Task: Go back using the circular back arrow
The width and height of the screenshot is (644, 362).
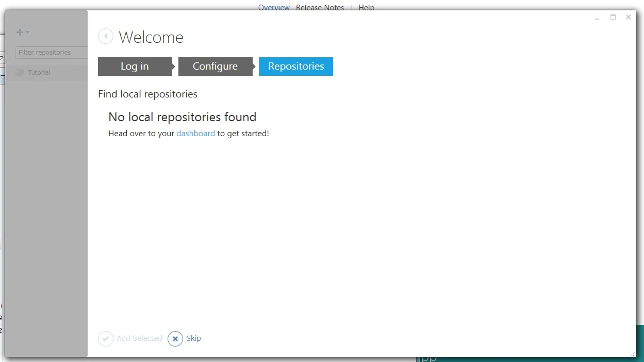Action: point(106,36)
